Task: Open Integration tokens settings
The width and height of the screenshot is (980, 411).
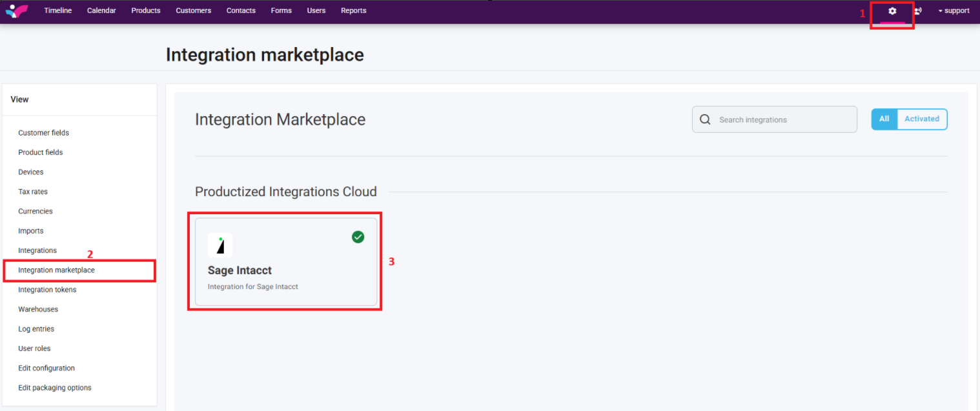Action: (x=47, y=290)
